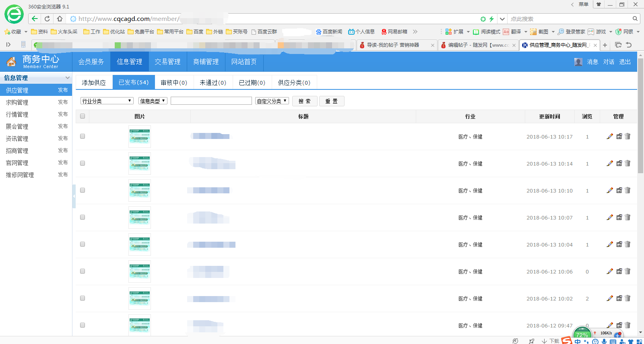Viewport: 644px width, 344px height.
Task: Click the 搜索 button
Action: click(x=304, y=101)
